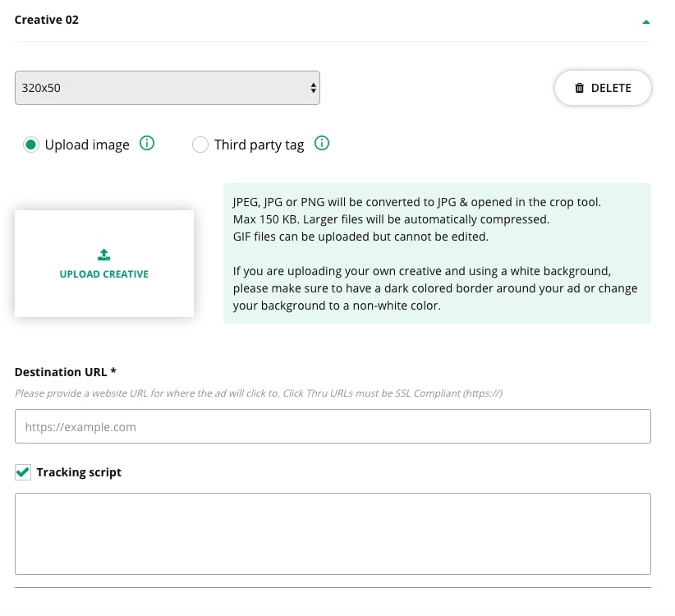Image resolution: width=675 pixels, height=616 pixels.
Task: Uncheck the Tracking script checkbox
Action: click(22, 472)
